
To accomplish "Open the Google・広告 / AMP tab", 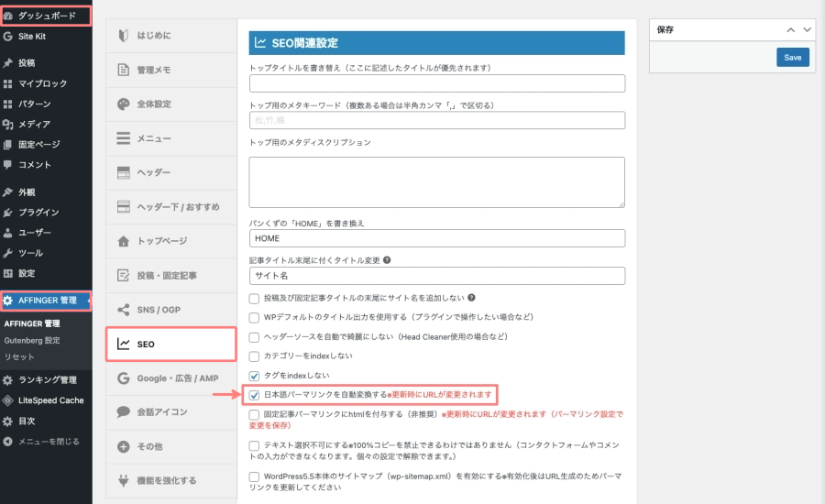I will coord(171,378).
